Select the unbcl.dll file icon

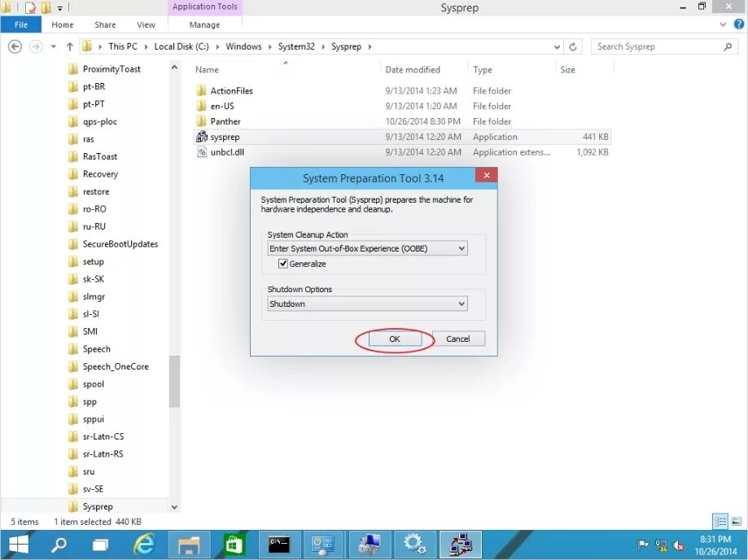pyautogui.click(x=201, y=151)
